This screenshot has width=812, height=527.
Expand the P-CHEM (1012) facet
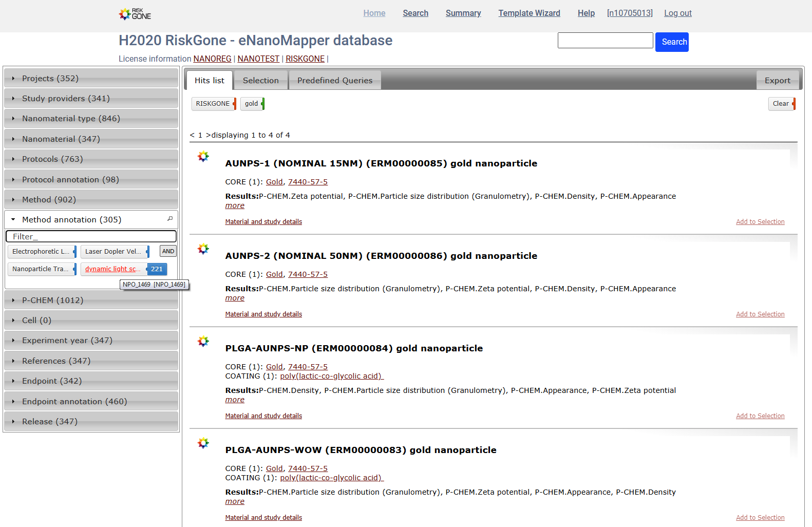(x=52, y=300)
